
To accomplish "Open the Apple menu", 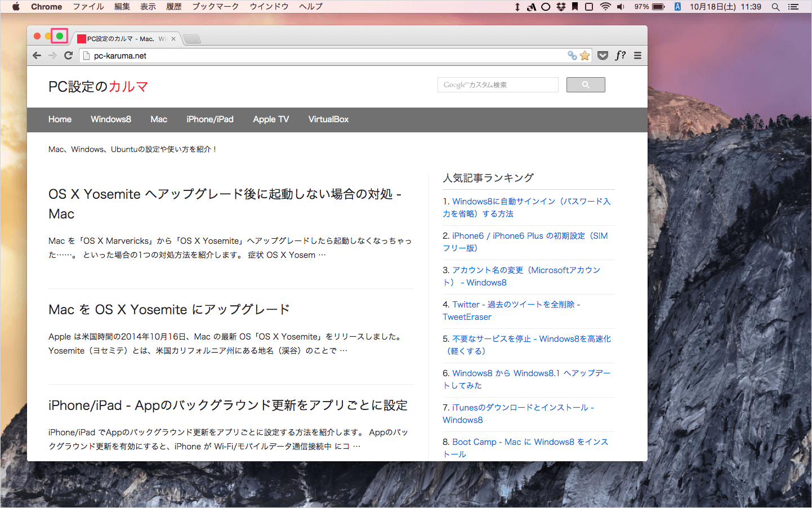I will click(16, 7).
